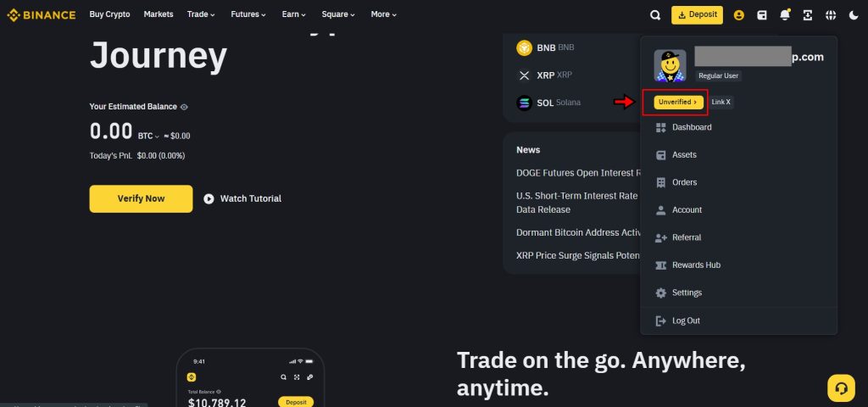Click the BNB row label
This screenshot has height=407, width=868.
pyautogui.click(x=556, y=48)
